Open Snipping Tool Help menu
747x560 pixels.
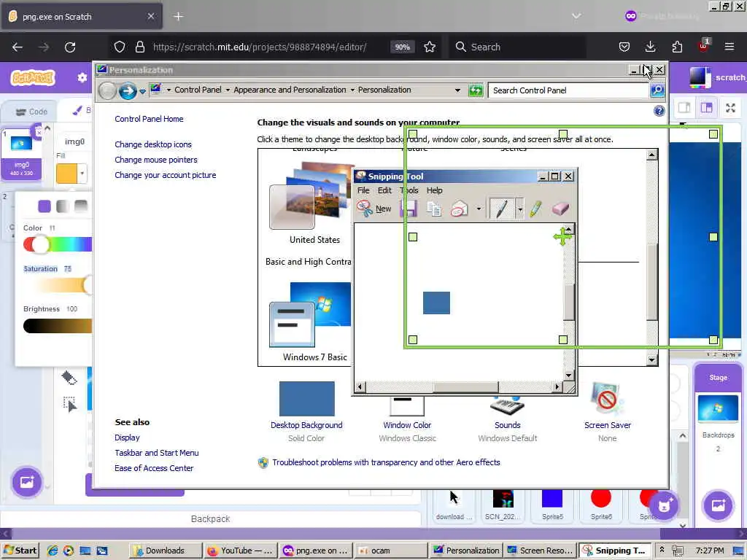pos(434,190)
